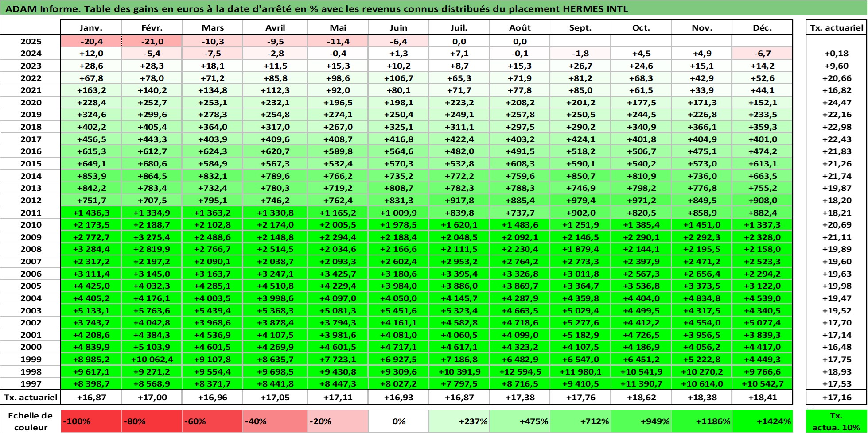Click the +405,4 cell for February 2018

pos(152,127)
